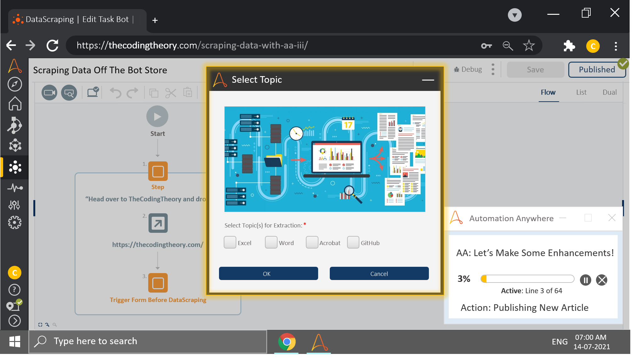
Task: Open the Bot Store icon in sidebar
Action: point(15,125)
